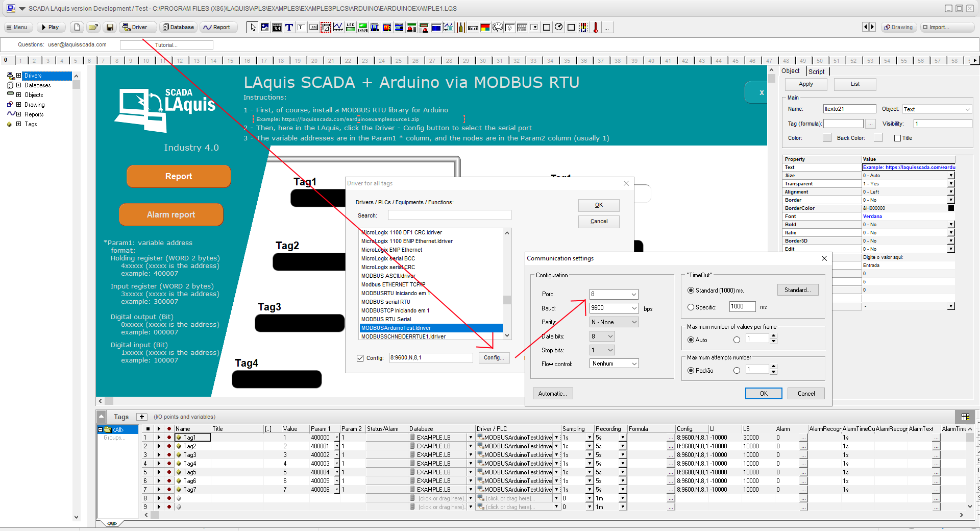This screenshot has width=980, height=531.
Task: Open the more tools ellipsis
Action: pos(606,27)
